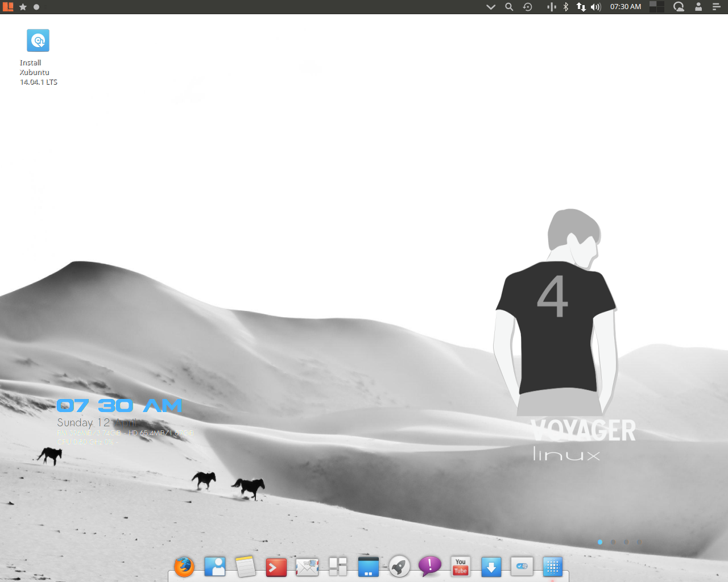Launch Firefox from the dock

[184, 567]
